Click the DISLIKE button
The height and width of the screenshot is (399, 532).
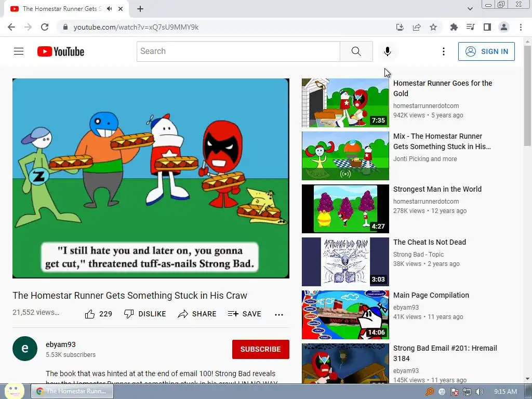click(145, 314)
